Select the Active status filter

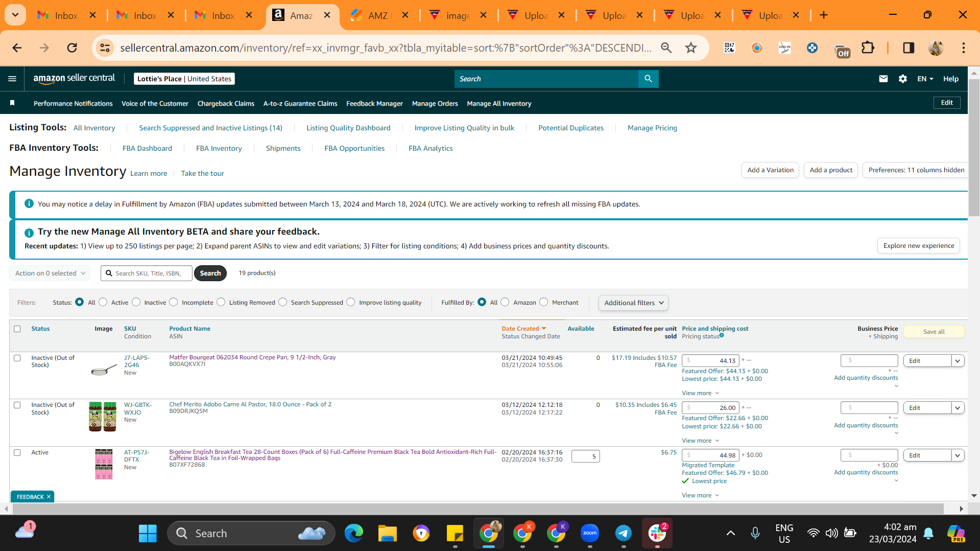pos(103,302)
